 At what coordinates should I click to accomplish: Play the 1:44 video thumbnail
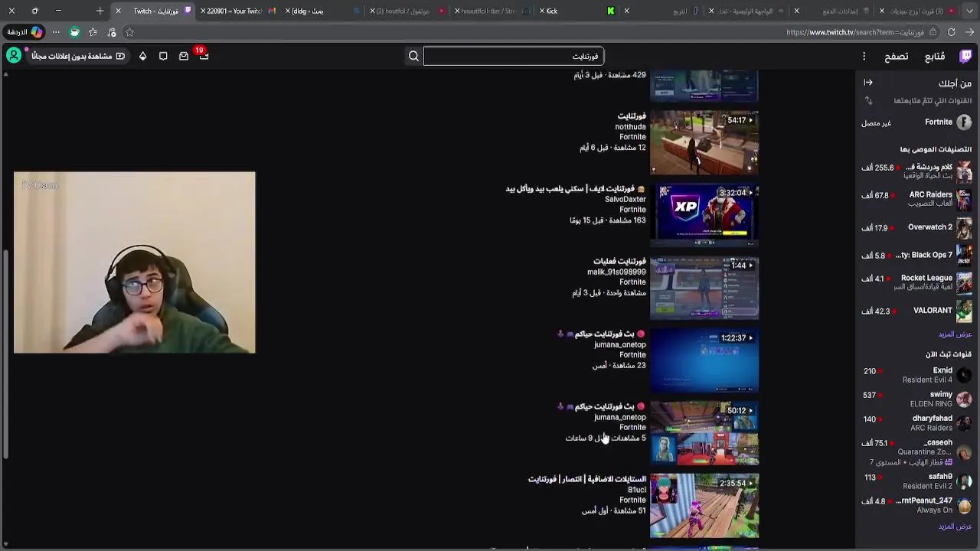[x=704, y=289]
